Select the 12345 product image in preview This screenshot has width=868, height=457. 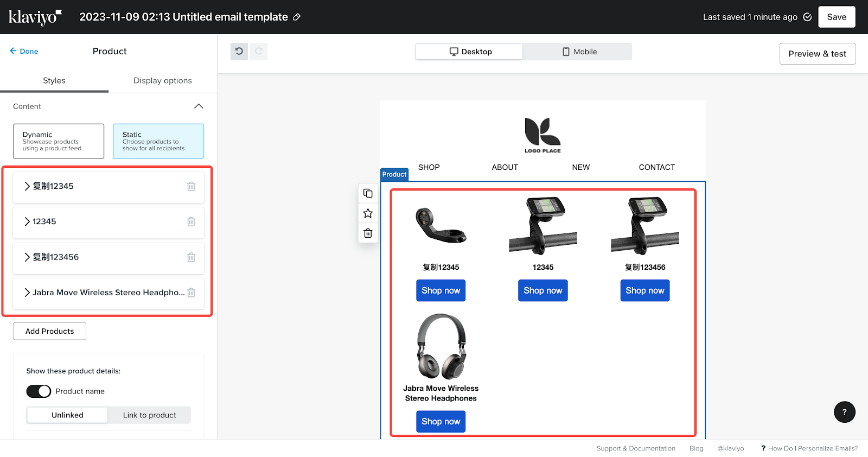coord(543,226)
